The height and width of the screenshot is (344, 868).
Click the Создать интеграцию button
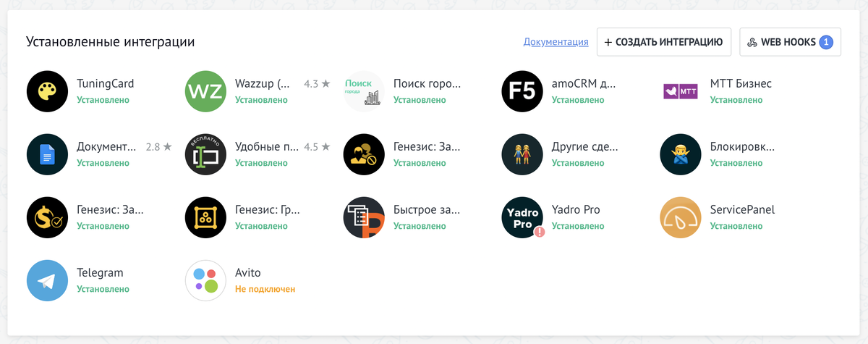(664, 42)
